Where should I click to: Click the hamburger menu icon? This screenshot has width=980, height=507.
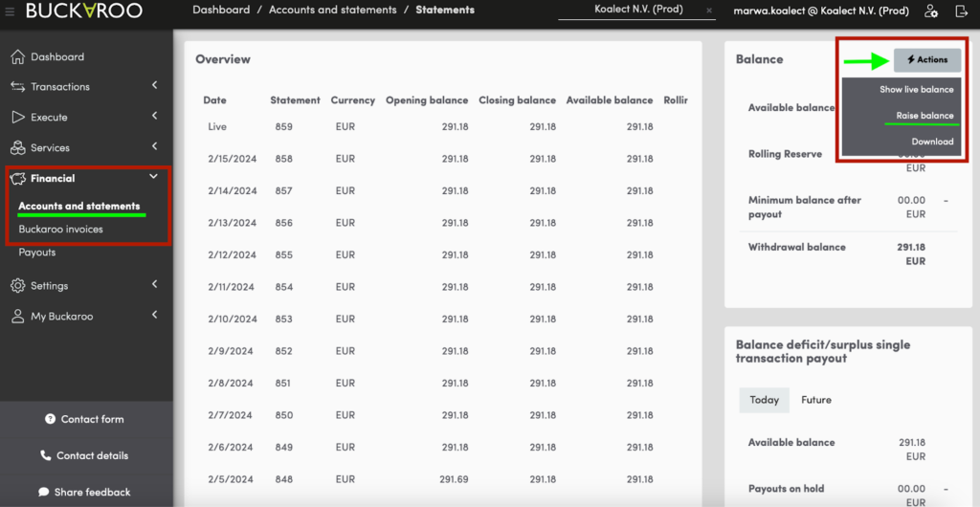8,11
